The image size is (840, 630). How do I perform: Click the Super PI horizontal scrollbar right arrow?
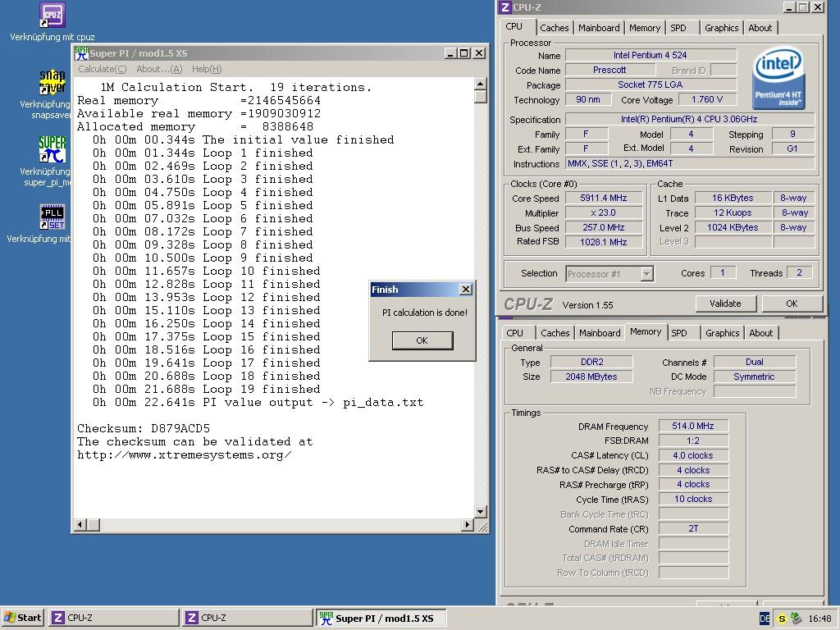[x=468, y=524]
